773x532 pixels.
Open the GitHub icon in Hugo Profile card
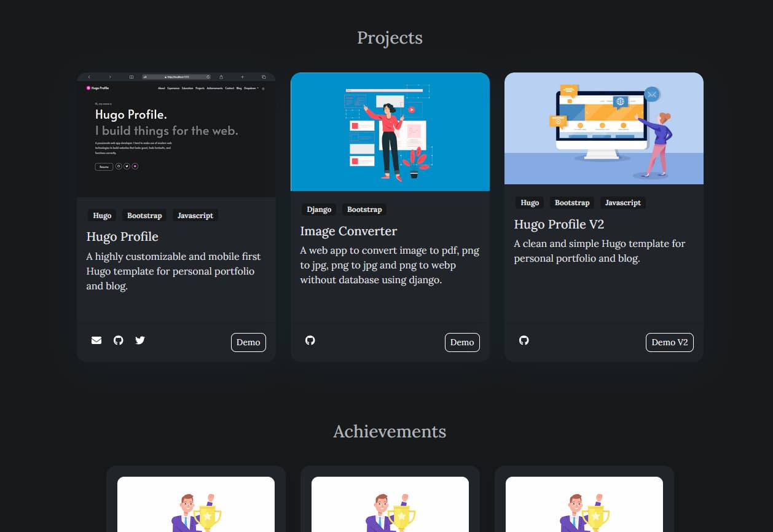pyautogui.click(x=119, y=340)
